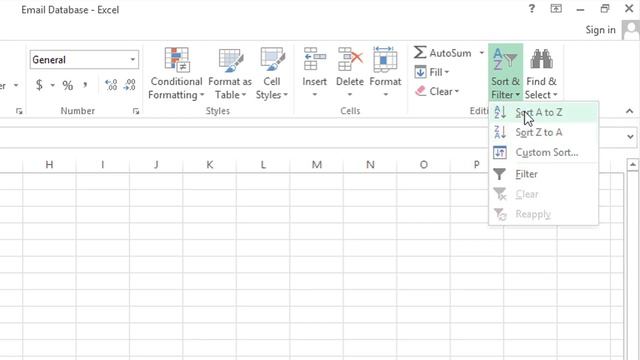This screenshot has width=640, height=360.
Task: Select Filter from the menu
Action: pyautogui.click(x=543, y=174)
